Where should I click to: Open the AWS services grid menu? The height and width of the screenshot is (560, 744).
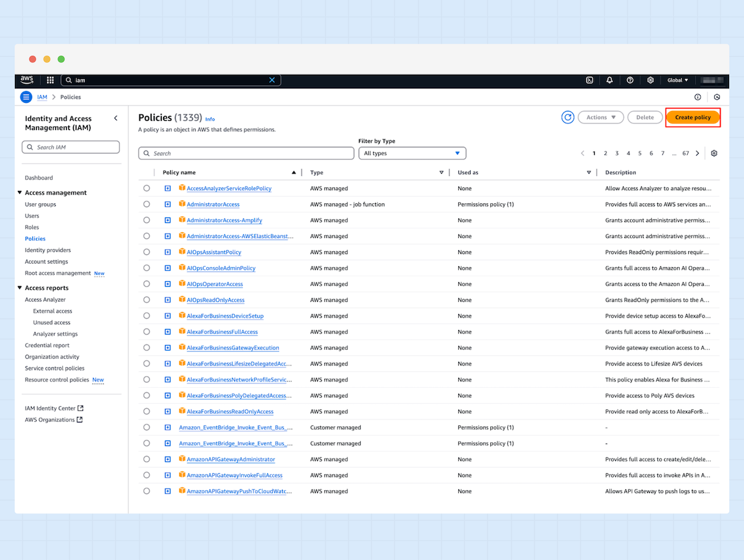coord(50,80)
